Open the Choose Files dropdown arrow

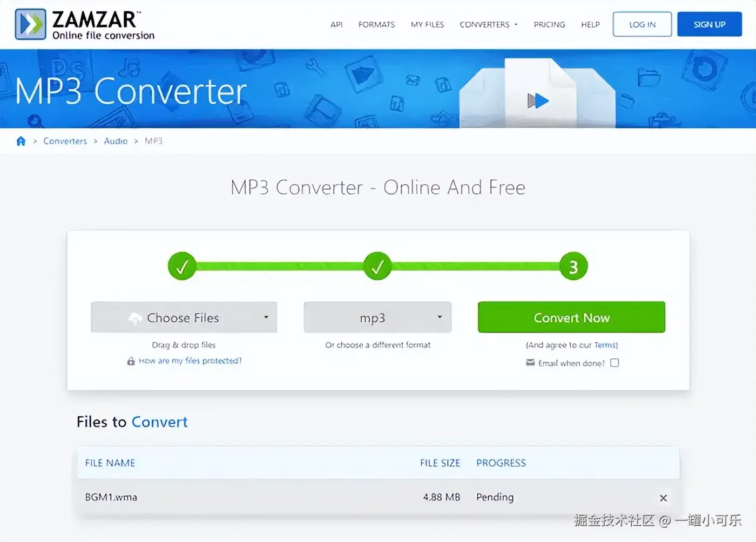[x=266, y=317]
